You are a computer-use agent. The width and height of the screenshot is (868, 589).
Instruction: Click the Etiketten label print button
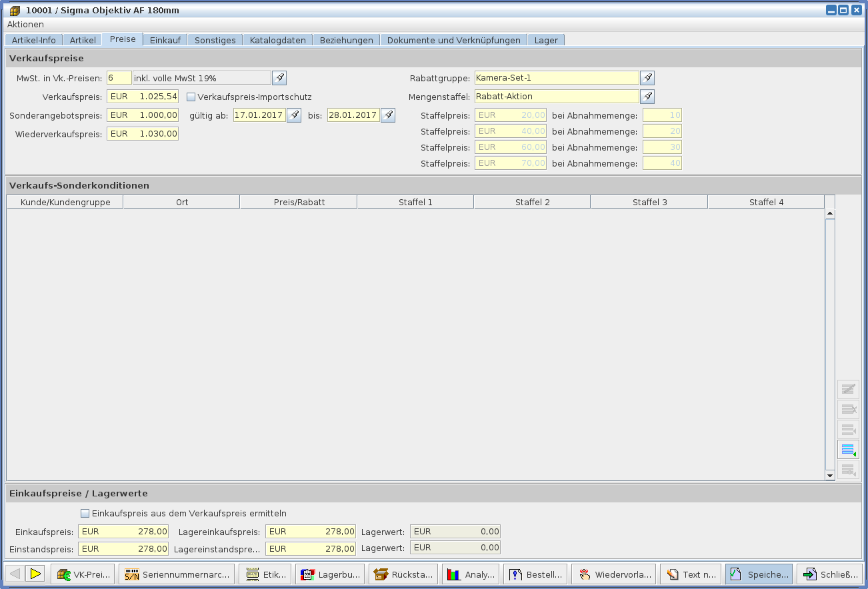click(265, 574)
